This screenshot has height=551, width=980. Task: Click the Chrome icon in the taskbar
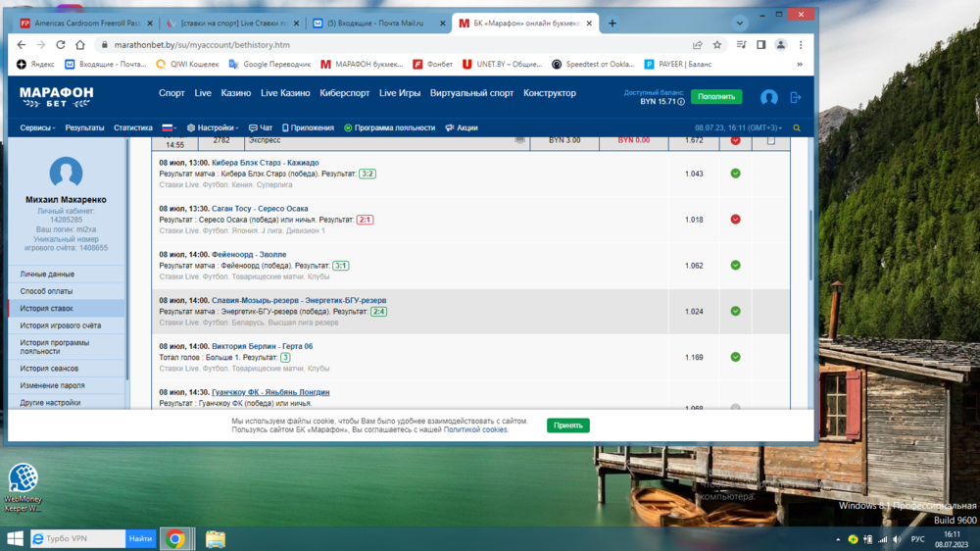[175, 538]
